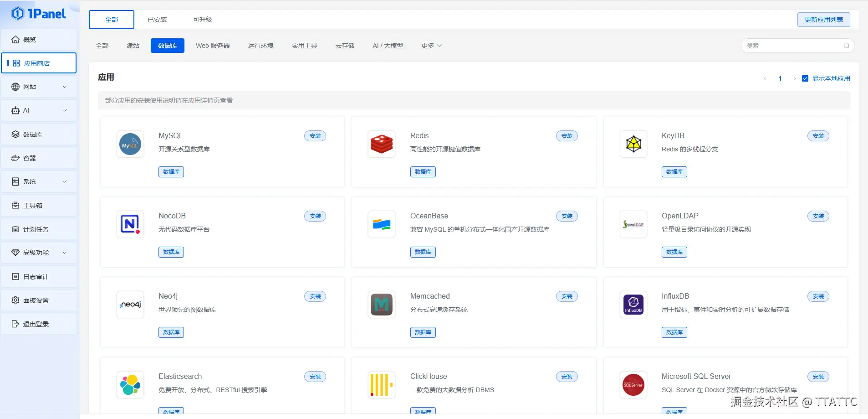Viewport: 868px width, 419px height.
Task: Expand the AI sidebar submenu arrow
Action: point(65,110)
